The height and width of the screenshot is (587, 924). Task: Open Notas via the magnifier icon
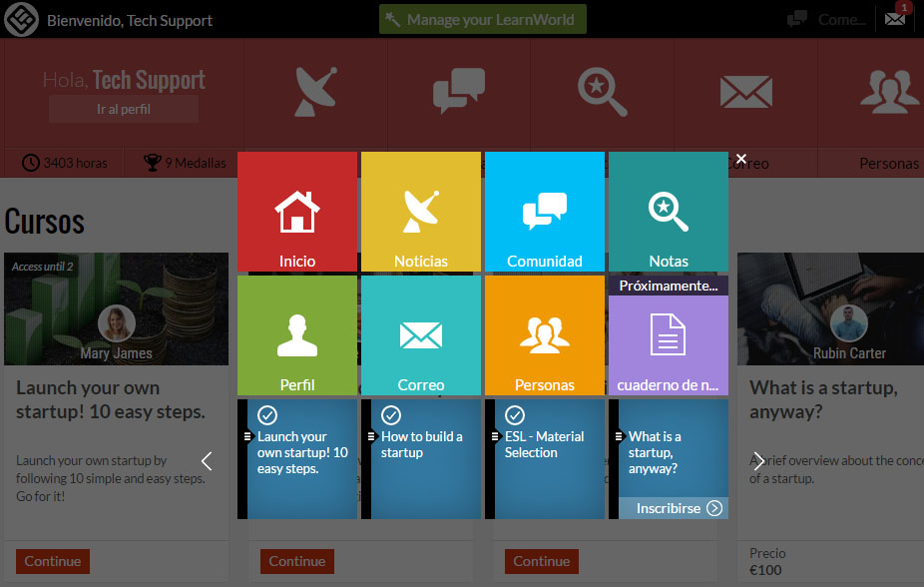point(668,212)
